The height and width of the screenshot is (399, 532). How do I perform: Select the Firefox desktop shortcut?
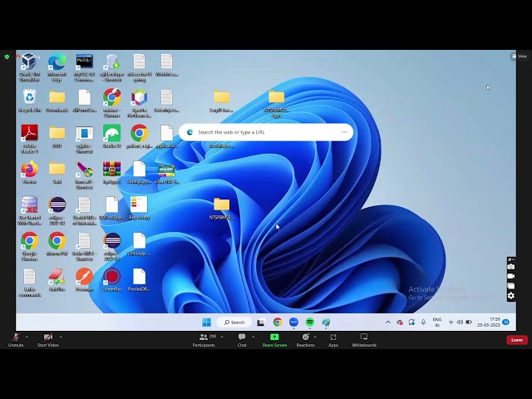coord(29,170)
